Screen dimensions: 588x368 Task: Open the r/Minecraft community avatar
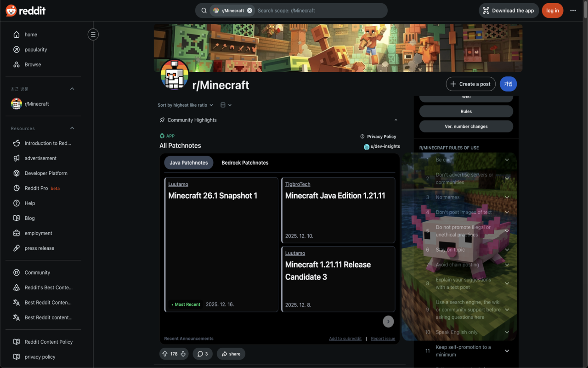175,74
